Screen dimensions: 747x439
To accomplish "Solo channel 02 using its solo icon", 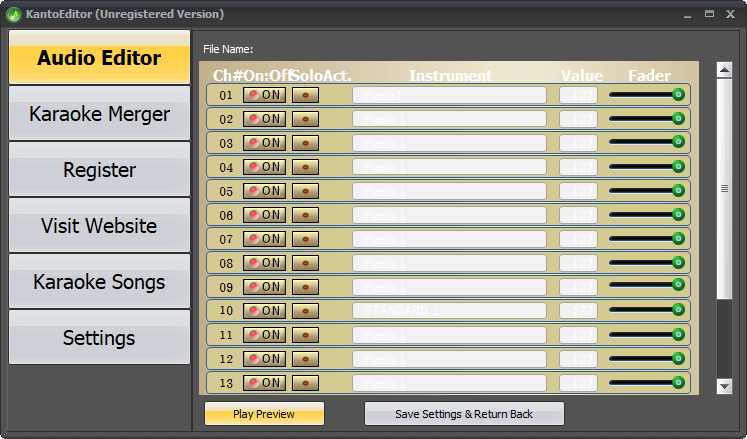I will tap(305, 119).
